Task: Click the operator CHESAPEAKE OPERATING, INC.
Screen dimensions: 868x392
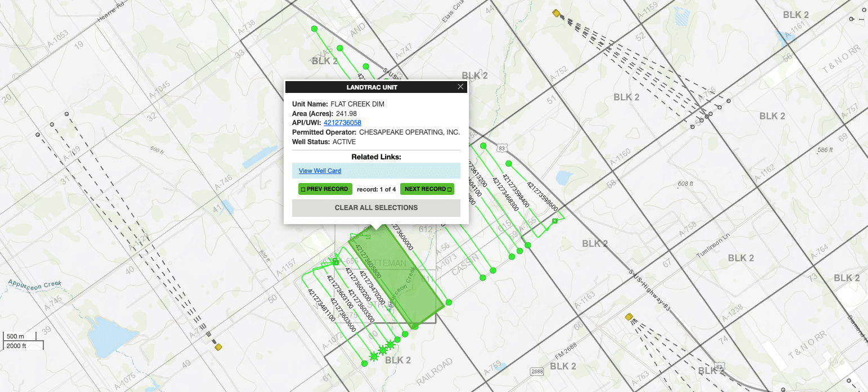Action: click(x=409, y=132)
